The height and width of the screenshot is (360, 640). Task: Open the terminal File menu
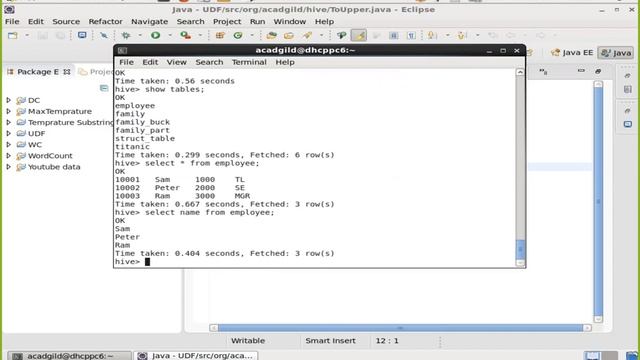coord(126,62)
